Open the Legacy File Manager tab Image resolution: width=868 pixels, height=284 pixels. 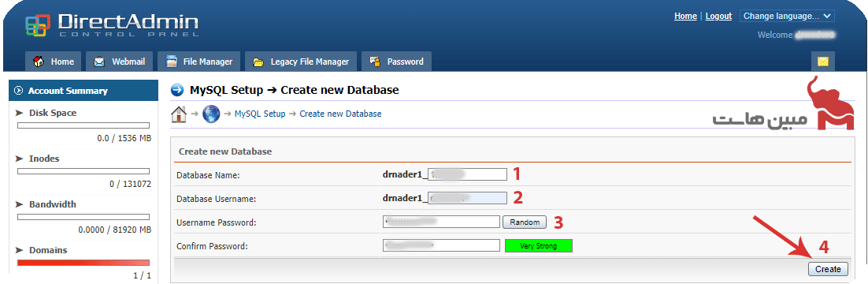301,62
